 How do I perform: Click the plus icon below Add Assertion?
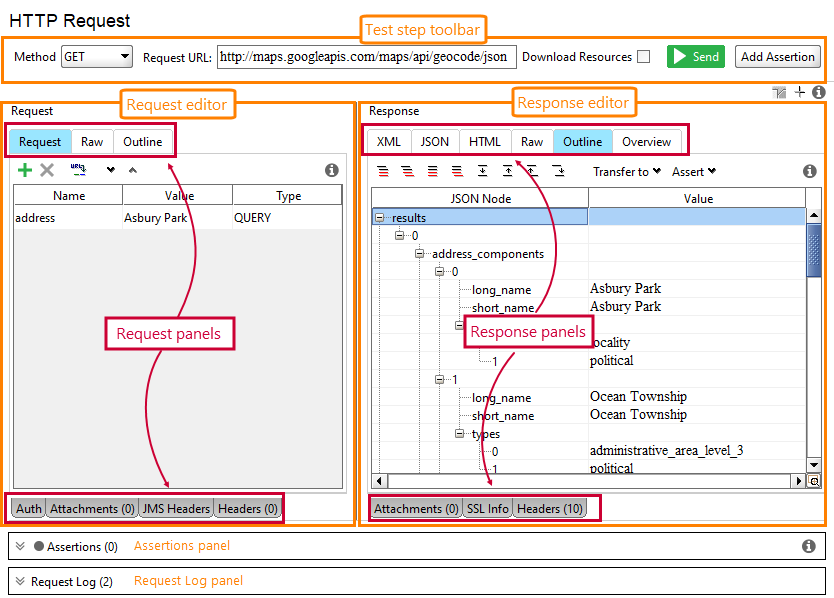[x=799, y=93]
